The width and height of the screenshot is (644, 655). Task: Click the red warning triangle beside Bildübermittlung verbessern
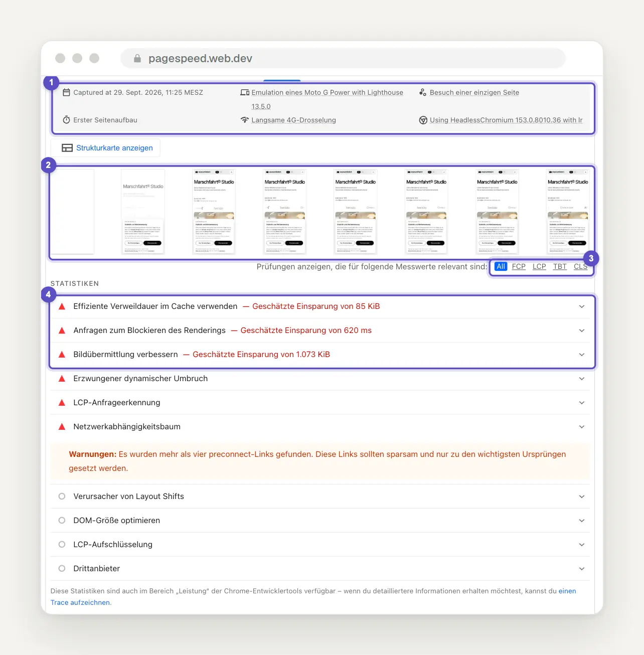62,355
